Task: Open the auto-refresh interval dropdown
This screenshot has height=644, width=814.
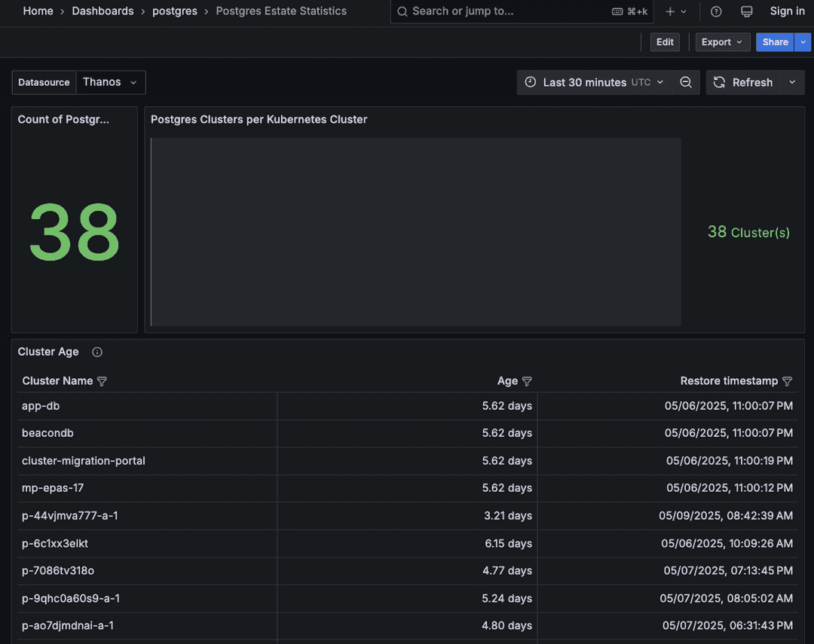Action: pyautogui.click(x=791, y=82)
